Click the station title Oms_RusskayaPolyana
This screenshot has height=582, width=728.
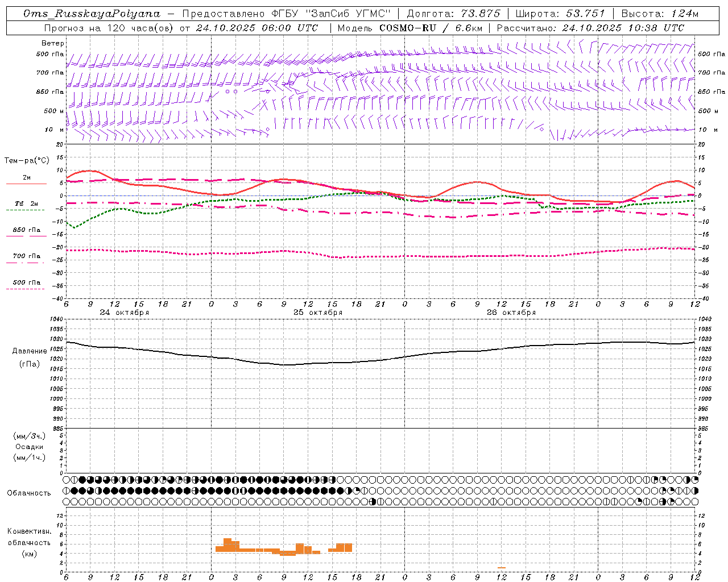pos(92,13)
